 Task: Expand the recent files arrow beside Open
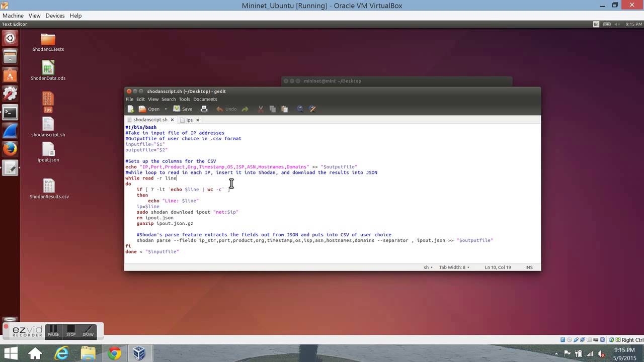(x=166, y=109)
